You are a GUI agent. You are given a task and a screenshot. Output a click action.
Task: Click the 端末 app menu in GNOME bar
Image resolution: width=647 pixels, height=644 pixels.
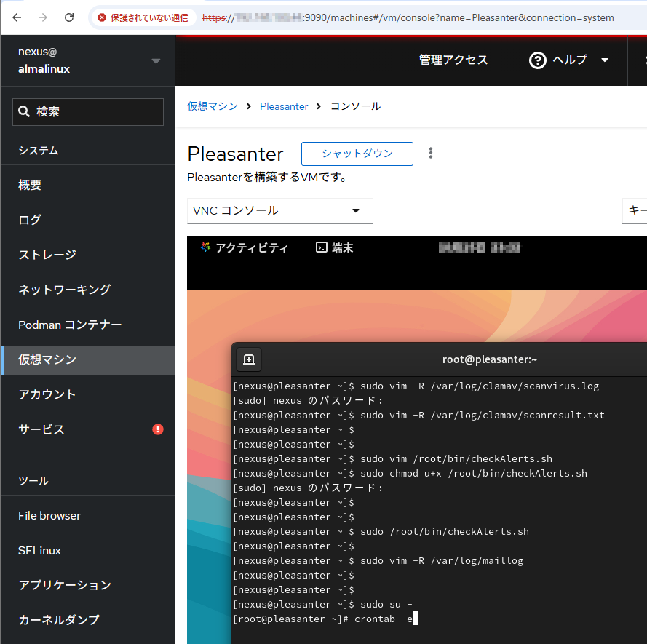pyautogui.click(x=335, y=248)
